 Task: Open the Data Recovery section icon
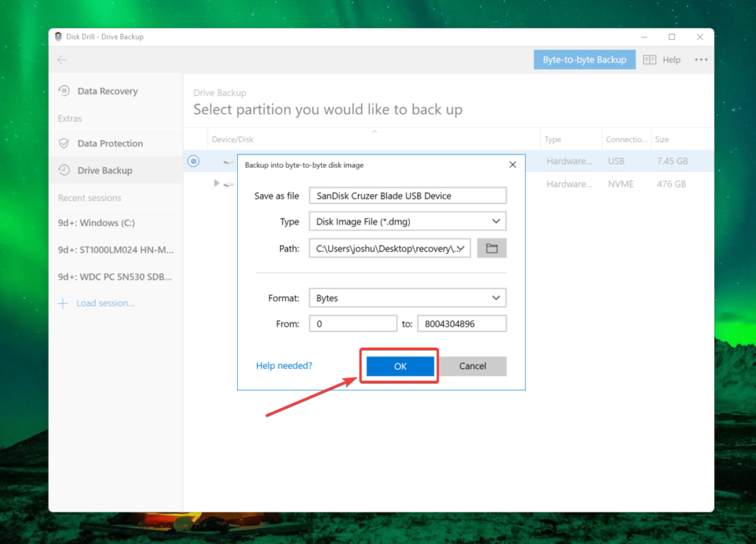point(63,91)
